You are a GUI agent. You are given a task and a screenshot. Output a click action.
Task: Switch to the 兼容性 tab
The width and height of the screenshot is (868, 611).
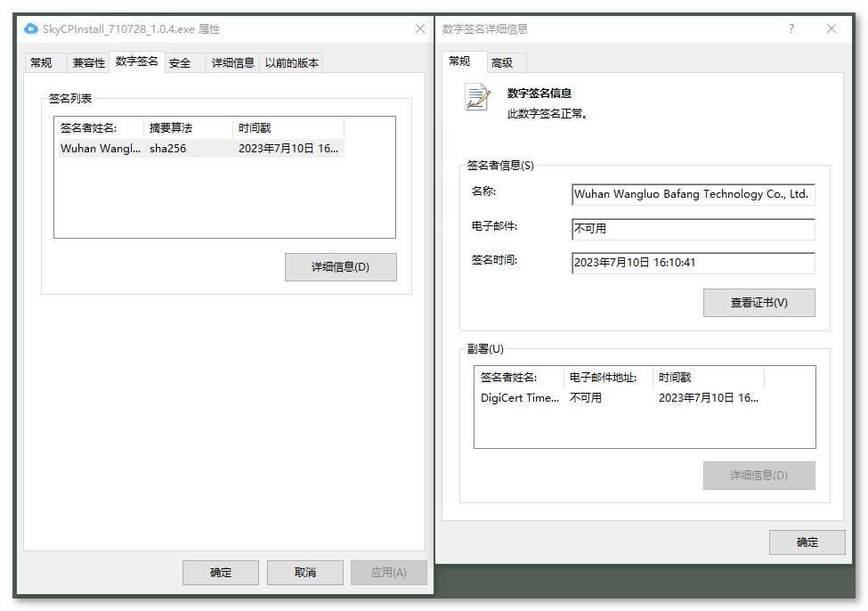point(88,62)
